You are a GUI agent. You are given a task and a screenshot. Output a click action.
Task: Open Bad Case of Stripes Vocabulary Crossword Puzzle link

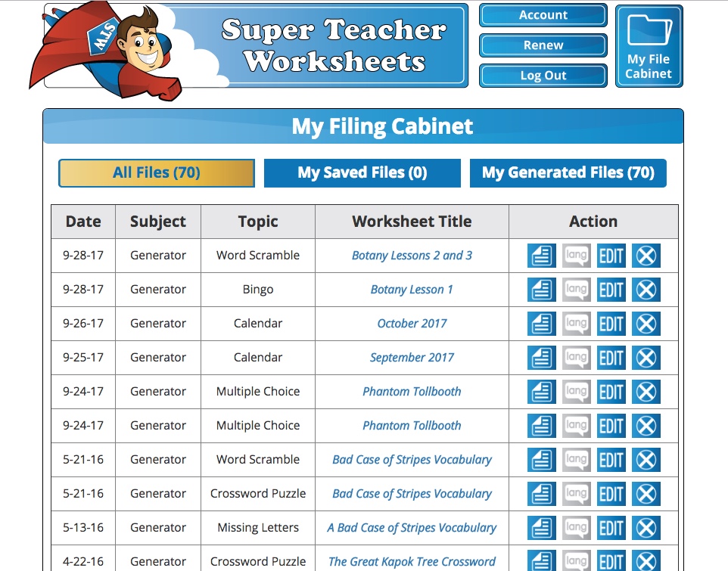(412, 494)
